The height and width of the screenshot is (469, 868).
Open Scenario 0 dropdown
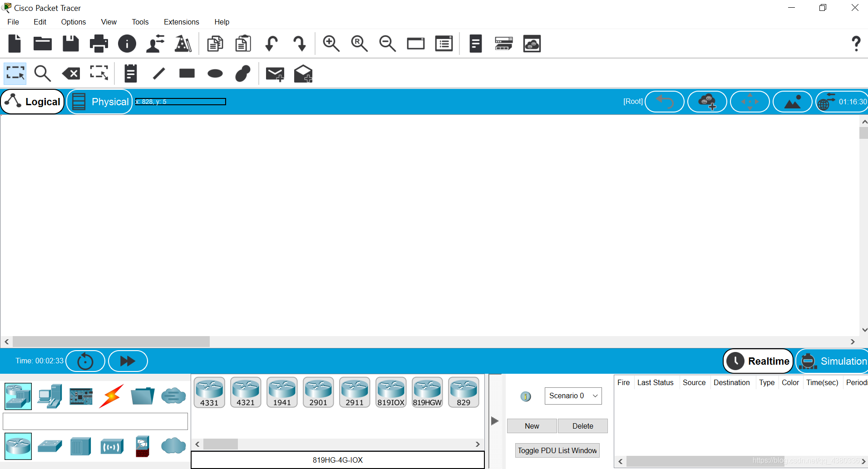pyautogui.click(x=573, y=396)
